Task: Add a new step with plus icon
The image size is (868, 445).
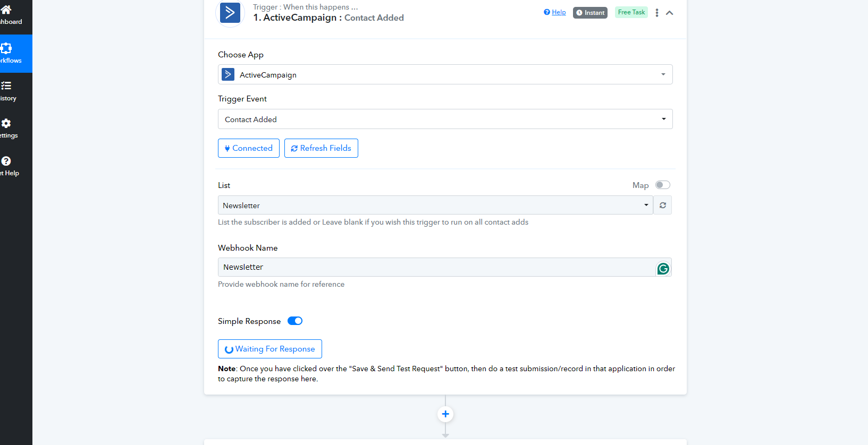Action: 445,414
